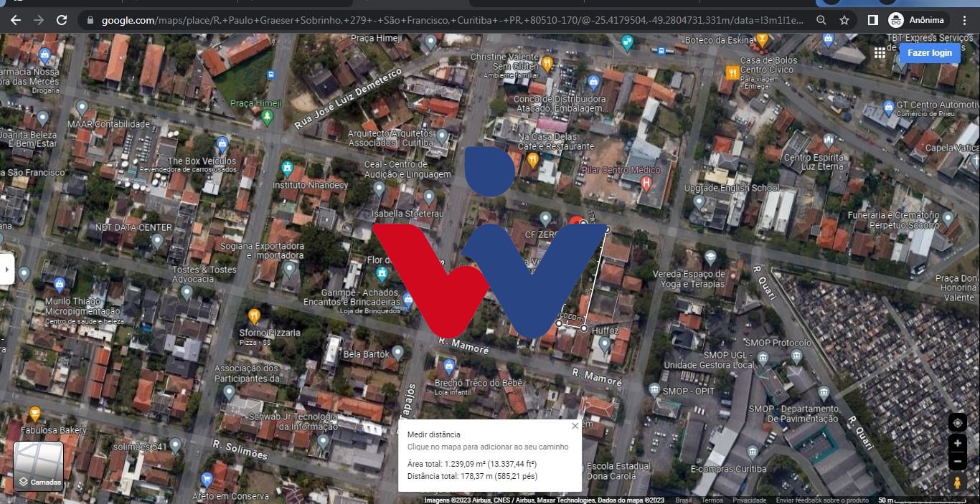980x504 pixels.
Task: Open the Anônima profile menu
Action: (918, 20)
